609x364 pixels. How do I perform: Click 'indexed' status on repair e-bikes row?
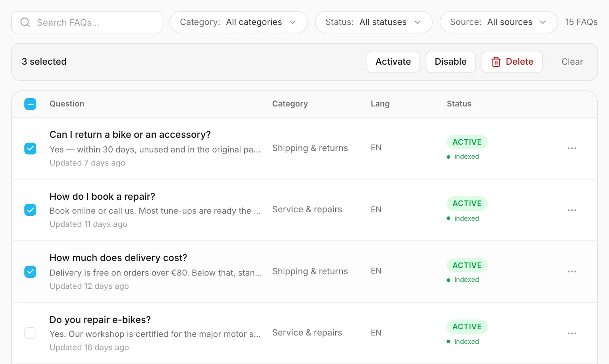(463, 342)
